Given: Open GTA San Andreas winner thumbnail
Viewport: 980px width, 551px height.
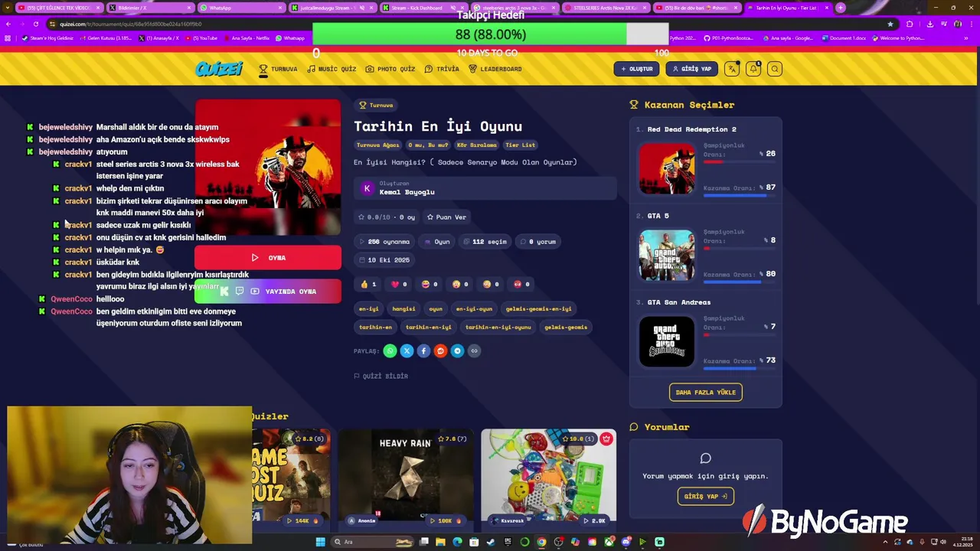Looking at the screenshot, I should 667,342.
